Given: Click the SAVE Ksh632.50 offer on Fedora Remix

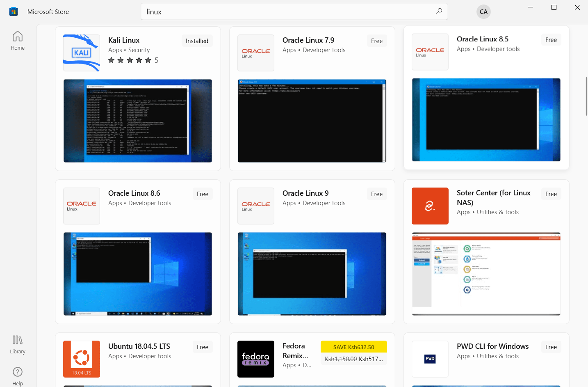Looking at the screenshot, I should [353, 347].
